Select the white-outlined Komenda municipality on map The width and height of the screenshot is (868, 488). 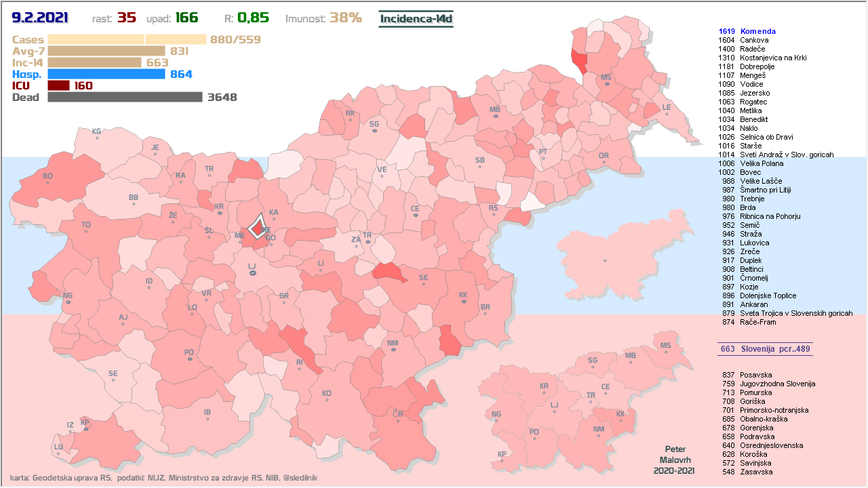click(x=258, y=226)
